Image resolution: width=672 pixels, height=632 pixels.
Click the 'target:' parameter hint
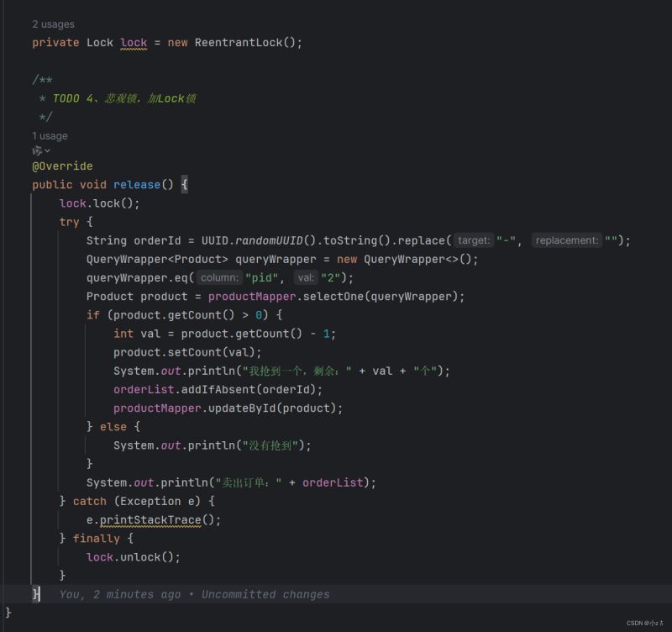point(474,240)
